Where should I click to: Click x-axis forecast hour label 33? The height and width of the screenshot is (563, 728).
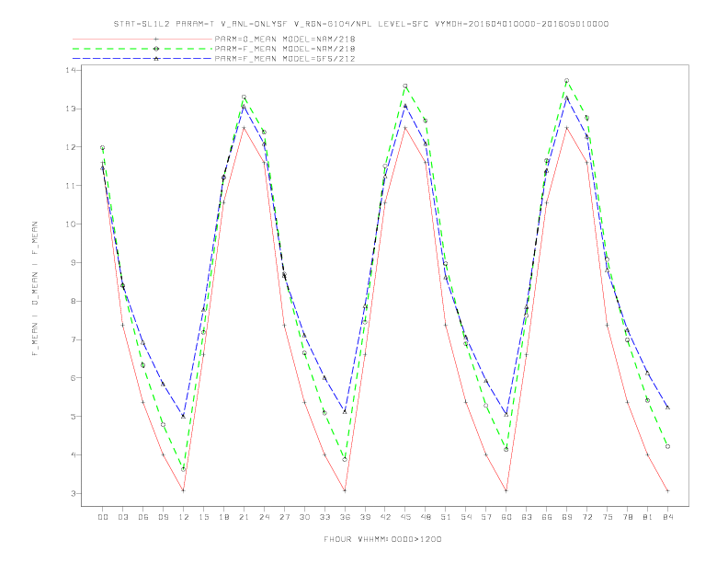coord(324,517)
